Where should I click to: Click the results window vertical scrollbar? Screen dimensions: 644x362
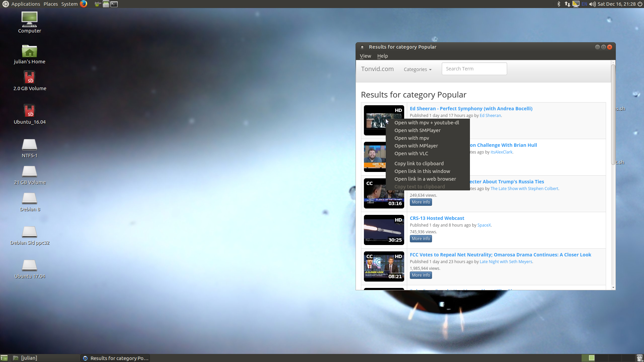(613, 114)
